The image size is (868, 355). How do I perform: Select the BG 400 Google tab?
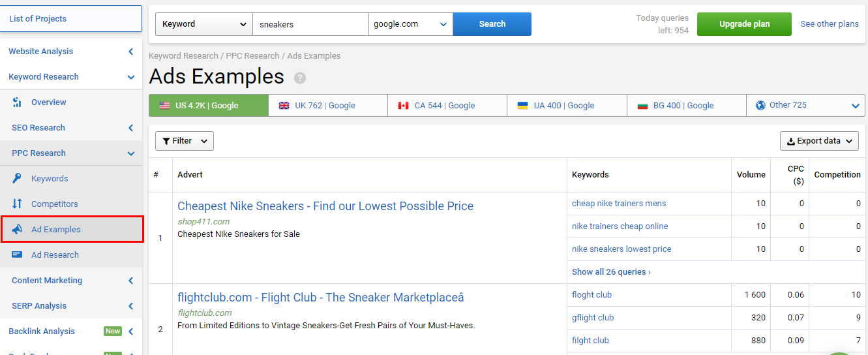687,106
